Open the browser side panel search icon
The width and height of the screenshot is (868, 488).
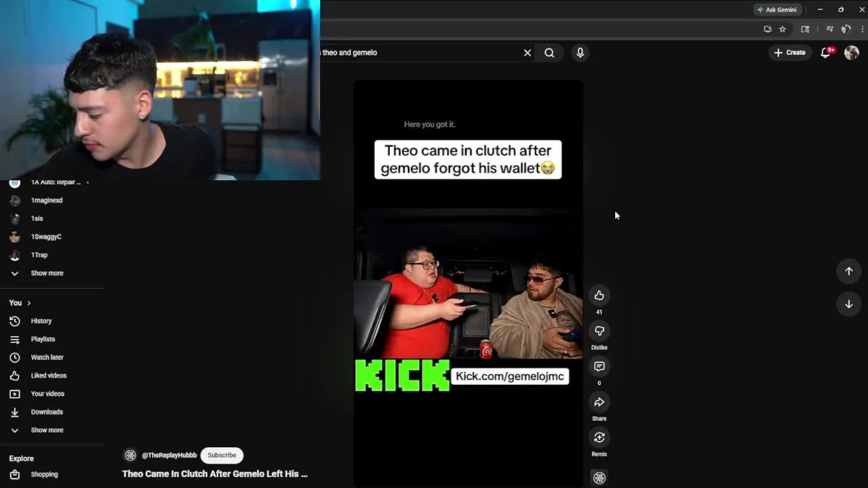[x=805, y=29]
